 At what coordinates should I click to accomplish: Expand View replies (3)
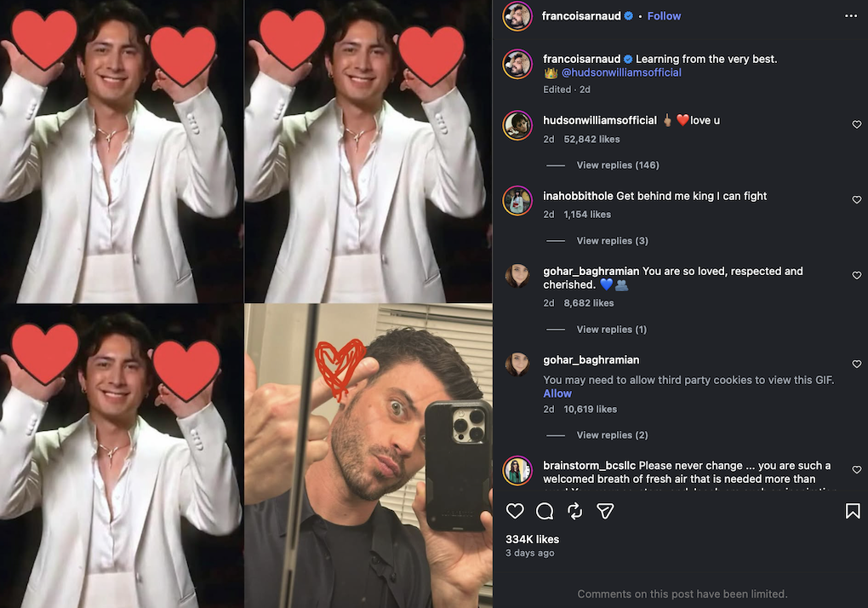(612, 241)
